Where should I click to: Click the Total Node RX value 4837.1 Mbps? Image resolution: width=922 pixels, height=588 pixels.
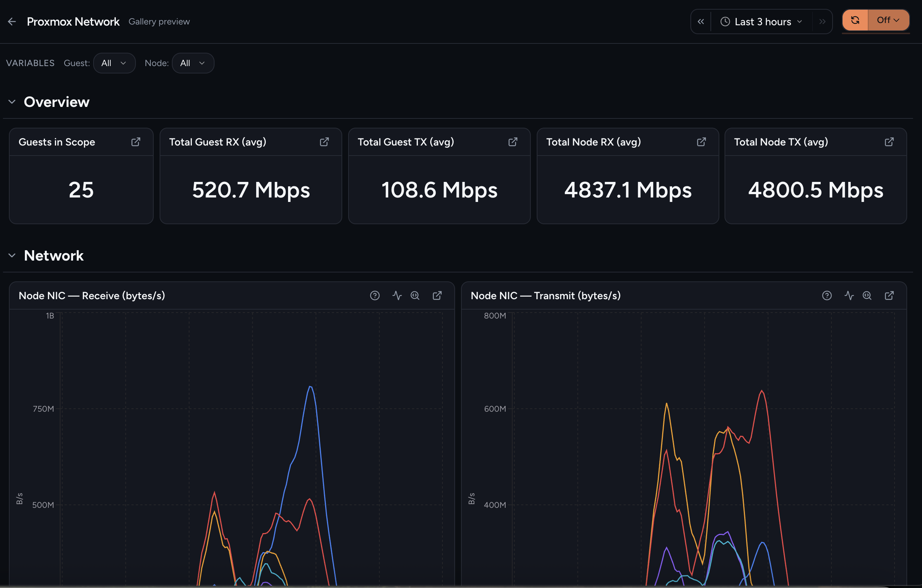coord(628,190)
